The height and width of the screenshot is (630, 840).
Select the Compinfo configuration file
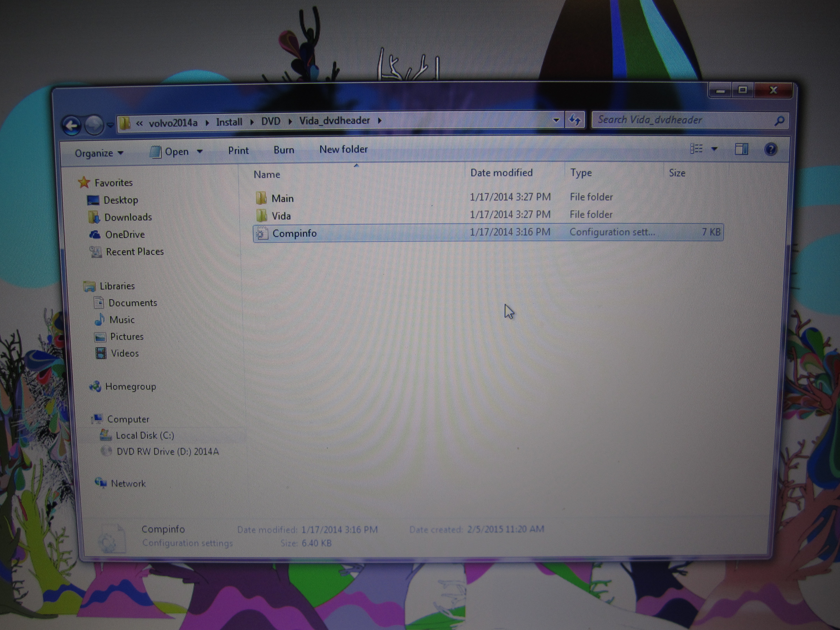coord(294,233)
